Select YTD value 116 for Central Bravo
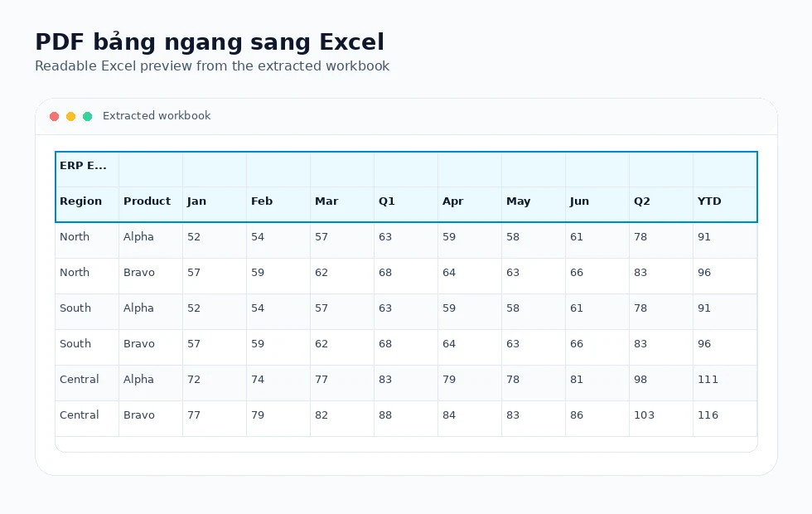Viewport: 812px width, 514px height. tap(708, 415)
